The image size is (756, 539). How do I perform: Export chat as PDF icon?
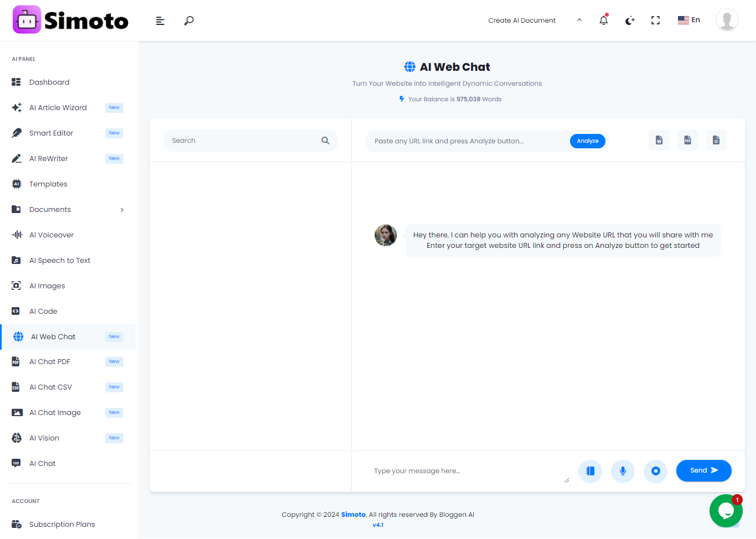tap(687, 140)
